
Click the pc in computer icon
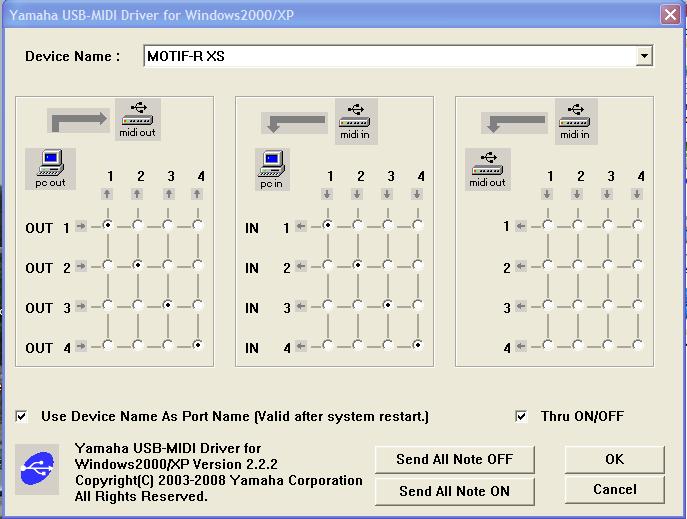coord(272,169)
